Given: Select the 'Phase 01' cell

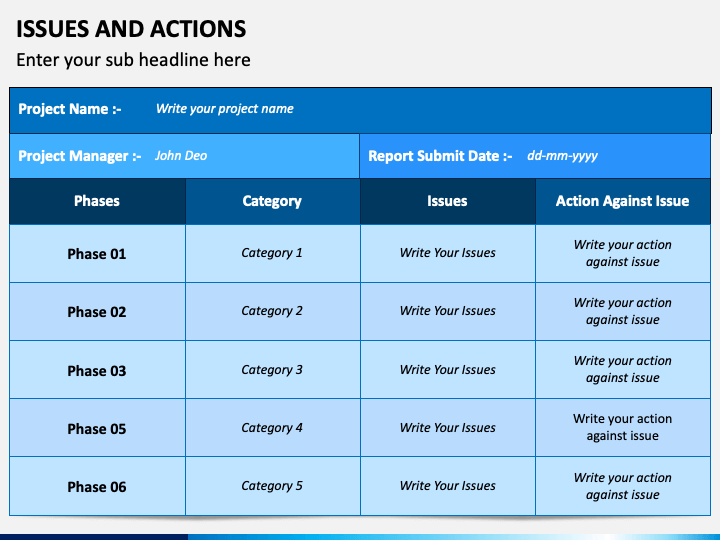Looking at the screenshot, I should (97, 253).
